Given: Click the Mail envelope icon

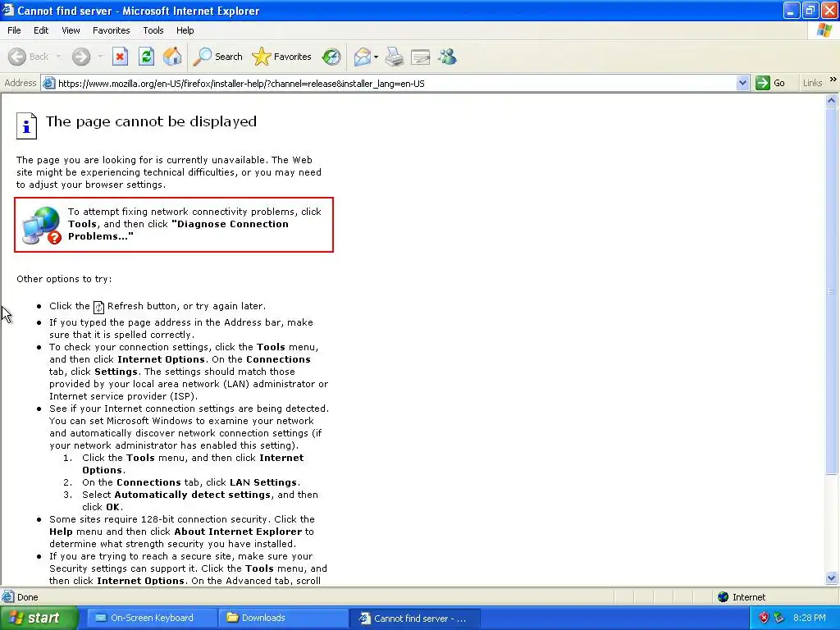Looking at the screenshot, I should point(362,57).
